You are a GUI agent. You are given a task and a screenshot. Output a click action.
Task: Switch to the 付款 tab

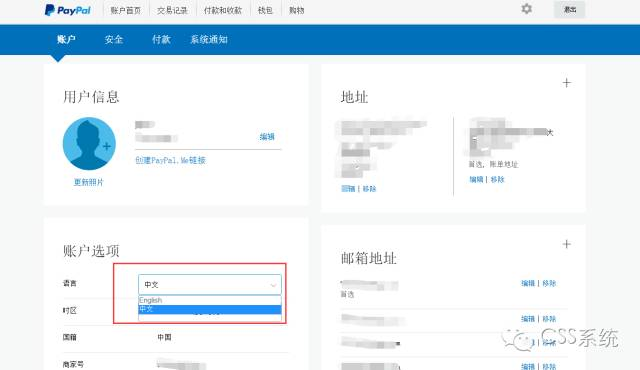pos(161,40)
